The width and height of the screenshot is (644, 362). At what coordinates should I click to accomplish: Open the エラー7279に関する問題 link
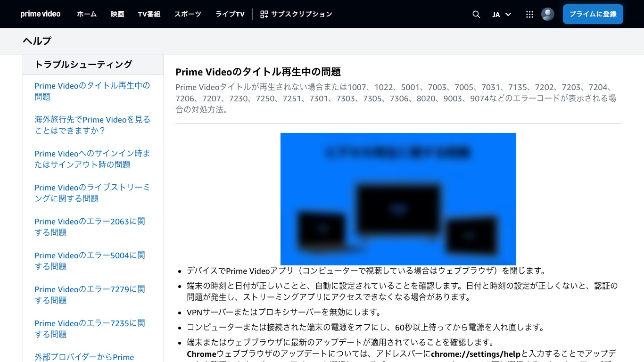pos(90,295)
